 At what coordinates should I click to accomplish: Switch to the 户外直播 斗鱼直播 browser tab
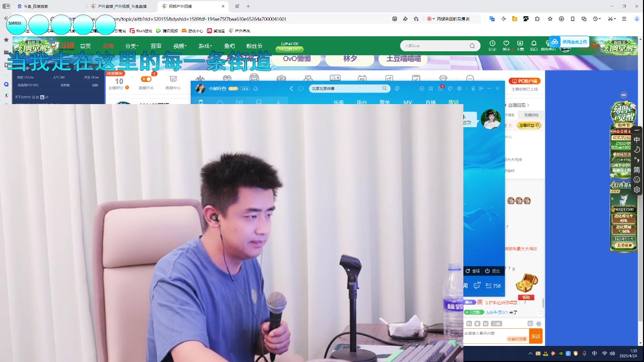[120, 6]
